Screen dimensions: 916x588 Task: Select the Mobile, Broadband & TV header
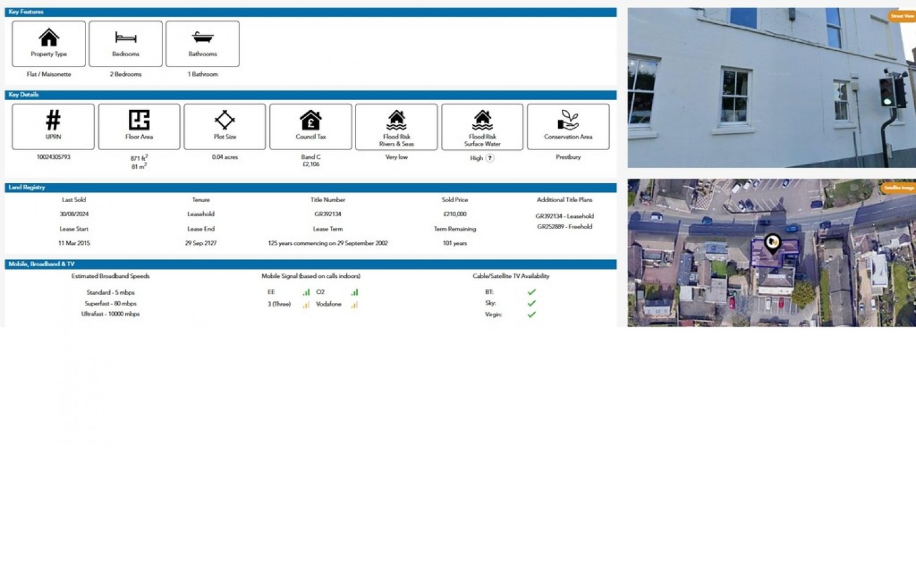click(x=311, y=264)
